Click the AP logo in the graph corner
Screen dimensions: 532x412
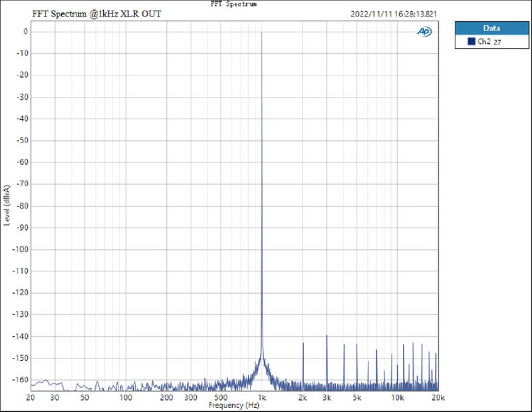tap(424, 31)
